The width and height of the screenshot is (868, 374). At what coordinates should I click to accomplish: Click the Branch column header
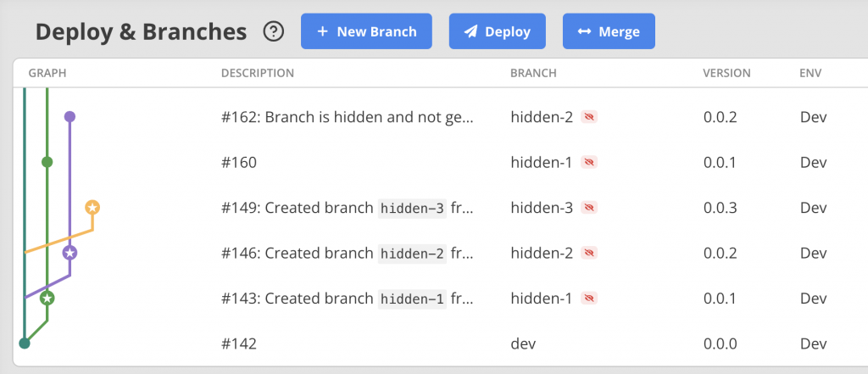pyautogui.click(x=533, y=73)
